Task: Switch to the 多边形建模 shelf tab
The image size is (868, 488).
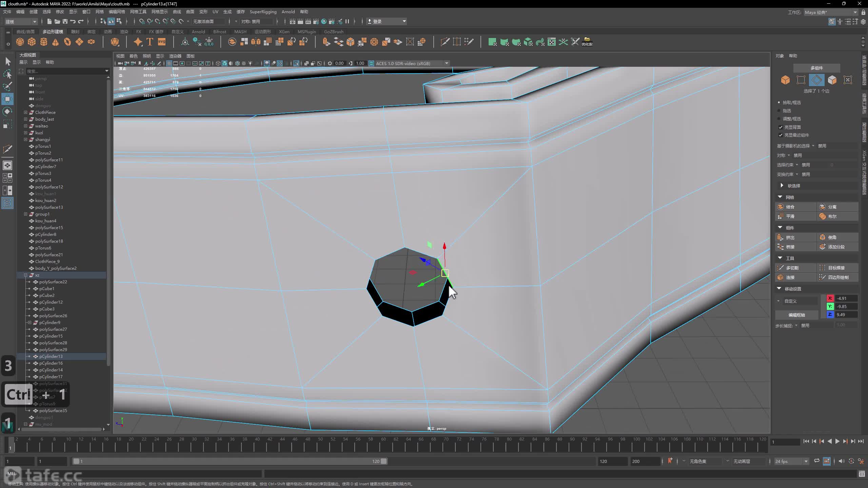Action: tap(53, 32)
